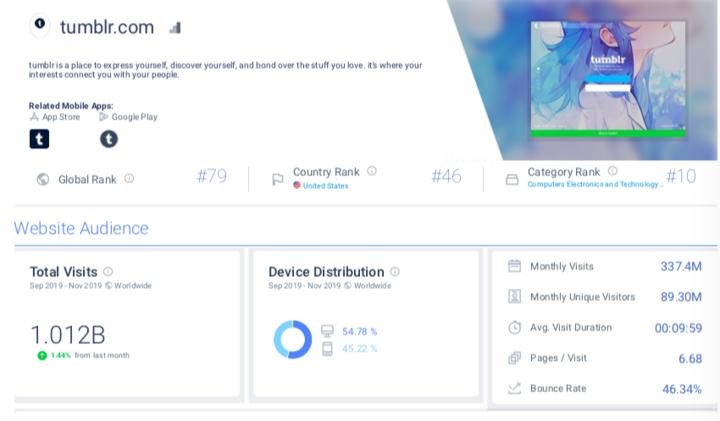720x421 pixels.
Task: Click the country rank value #46
Action: pyautogui.click(x=446, y=176)
